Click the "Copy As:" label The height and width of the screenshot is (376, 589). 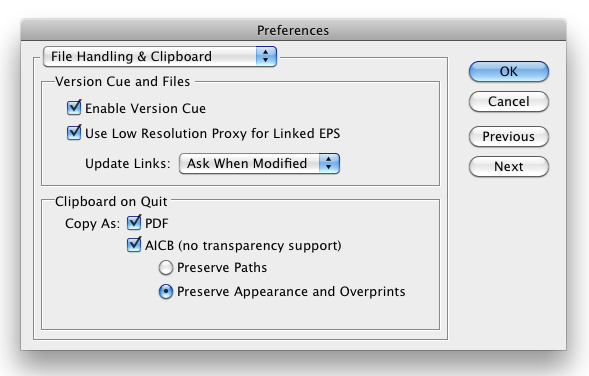coord(92,223)
